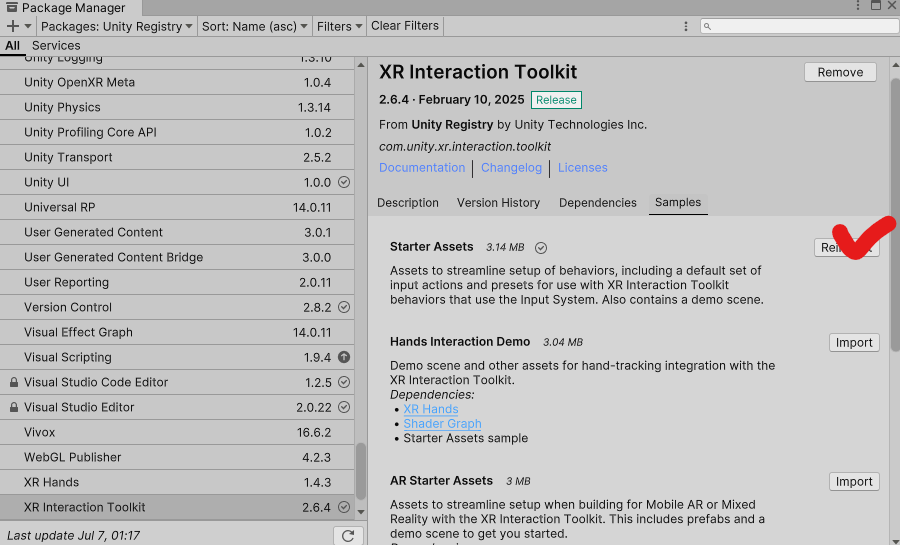Screen dimensions: 900x545
Task: Open the Packages: Unity Registry dropdown
Action: [117, 26]
